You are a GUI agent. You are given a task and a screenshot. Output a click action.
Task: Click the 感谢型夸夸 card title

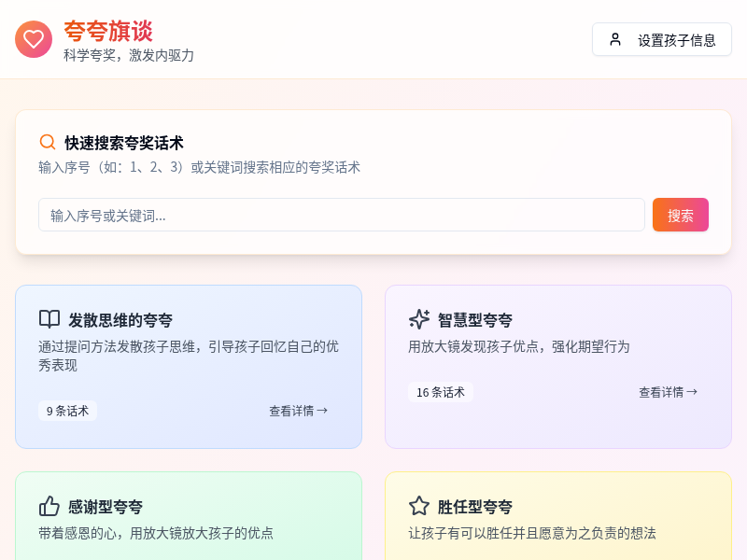tap(106, 507)
